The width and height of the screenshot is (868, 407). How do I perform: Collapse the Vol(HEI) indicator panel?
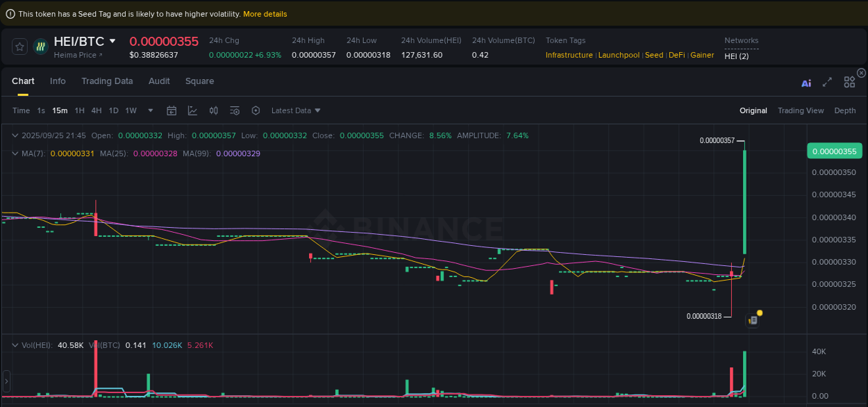point(15,344)
